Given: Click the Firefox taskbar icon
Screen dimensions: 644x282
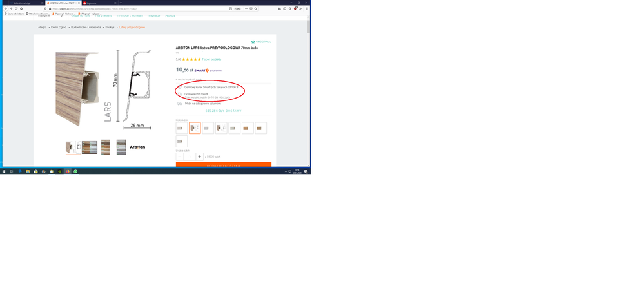Looking at the screenshot, I should pyautogui.click(x=67, y=171).
